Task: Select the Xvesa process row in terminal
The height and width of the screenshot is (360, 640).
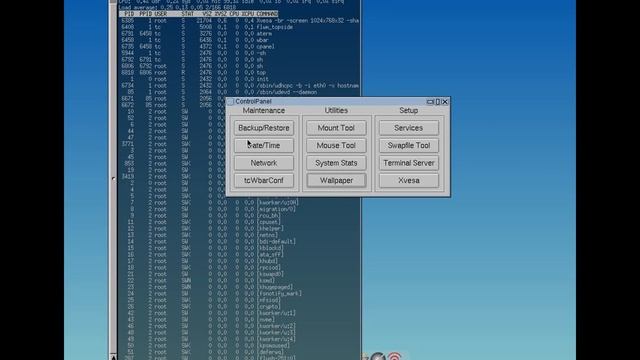Action: click(239, 20)
